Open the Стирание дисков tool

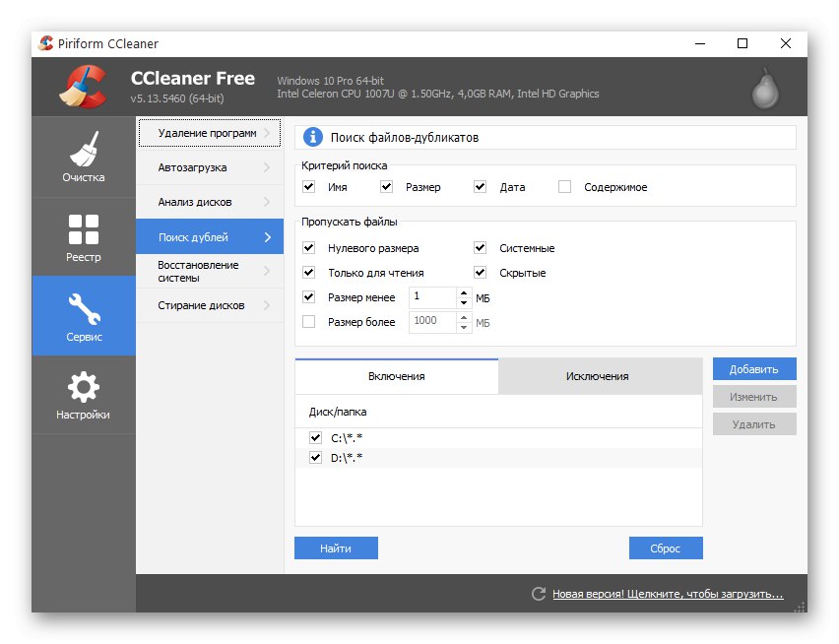[x=210, y=305]
